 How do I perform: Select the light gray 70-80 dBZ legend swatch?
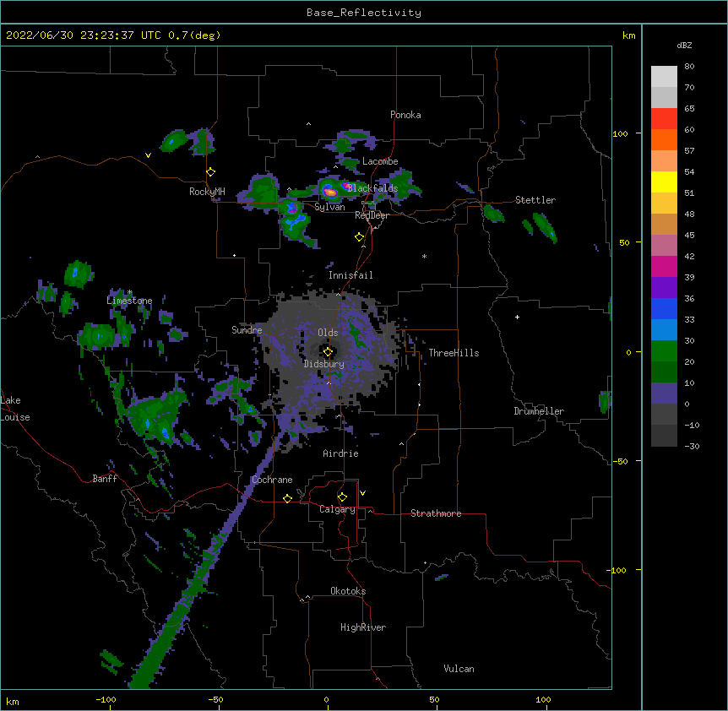click(664, 77)
